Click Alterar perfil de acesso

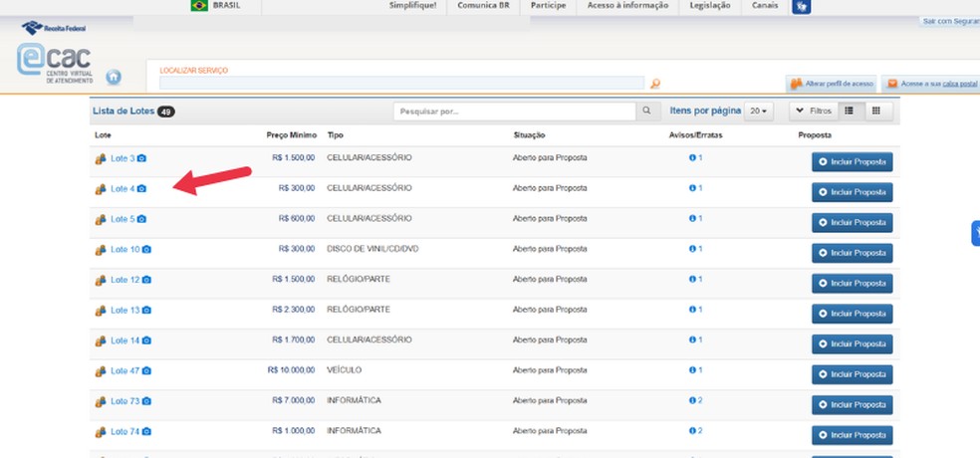point(831,84)
